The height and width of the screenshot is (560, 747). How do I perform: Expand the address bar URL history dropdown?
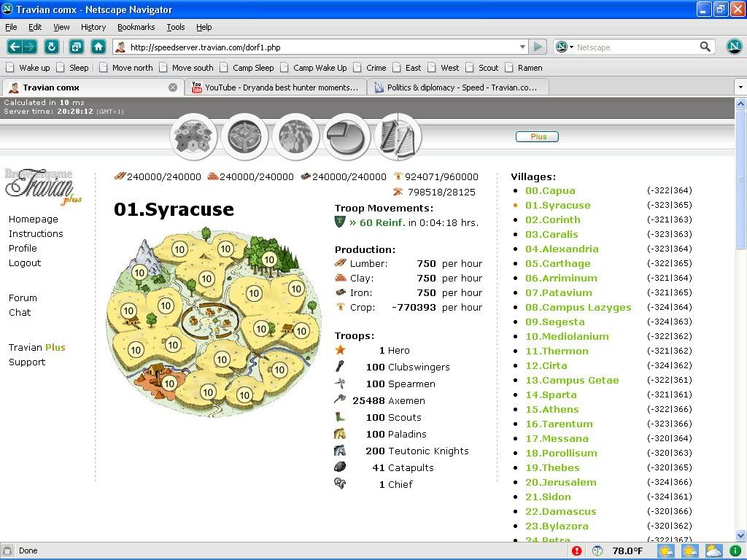pos(522,47)
